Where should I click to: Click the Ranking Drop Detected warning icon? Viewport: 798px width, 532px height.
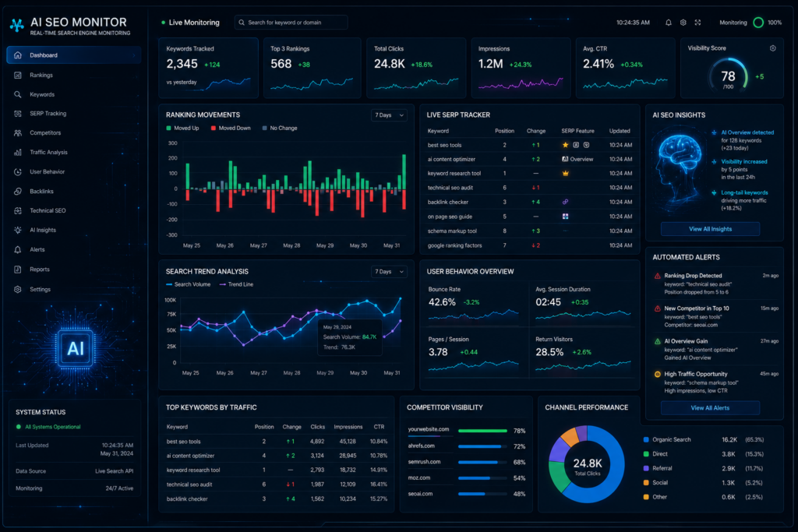[x=657, y=277]
